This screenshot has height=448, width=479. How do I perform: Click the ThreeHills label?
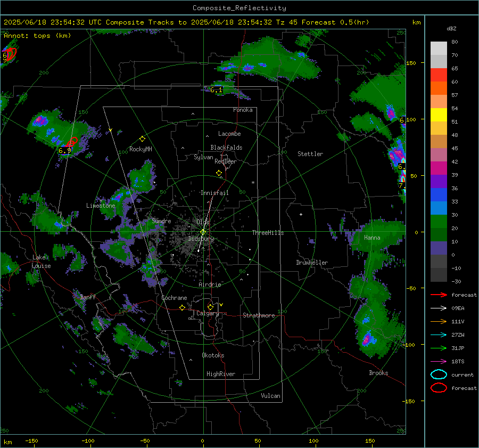(x=268, y=233)
